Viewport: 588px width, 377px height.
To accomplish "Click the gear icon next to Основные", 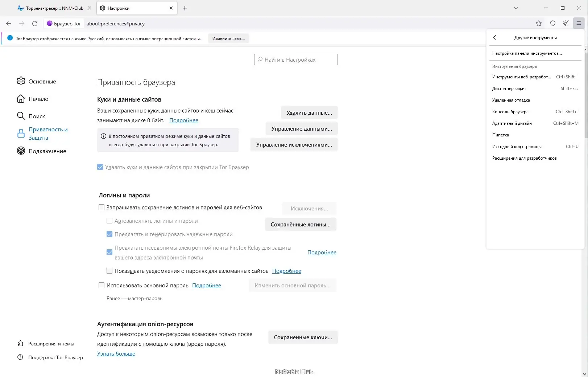I will (x=21, y=81).
